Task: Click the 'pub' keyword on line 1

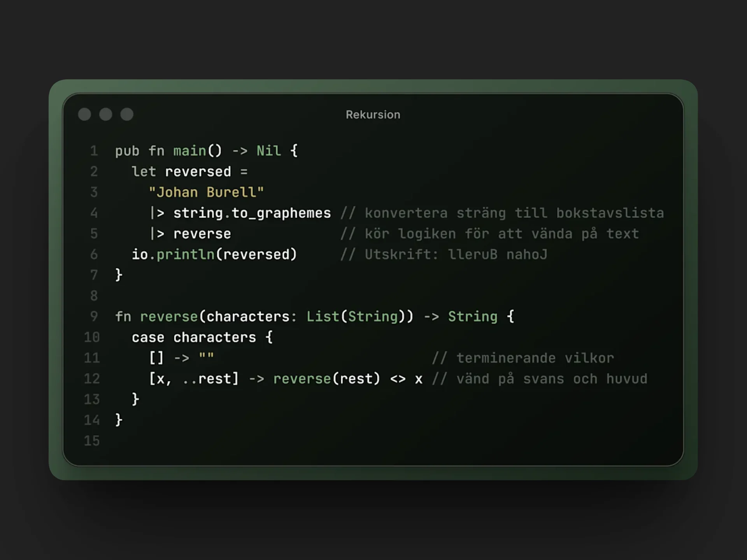Action: (x=127, y=151)
